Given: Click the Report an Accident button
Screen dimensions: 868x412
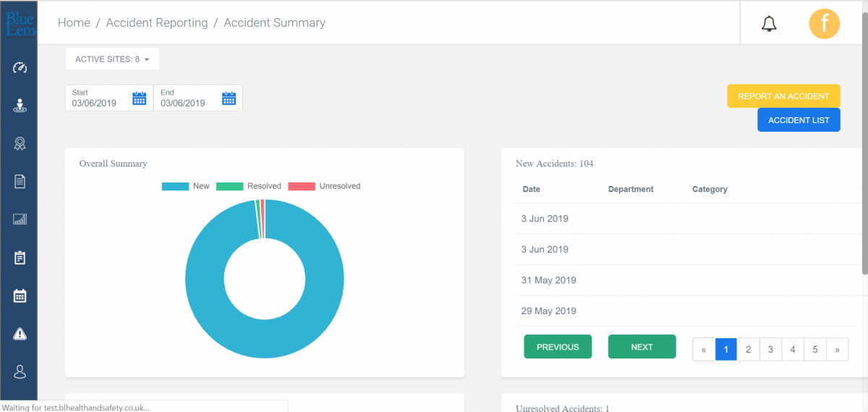Looking at the screenshot, I should 783,96.
